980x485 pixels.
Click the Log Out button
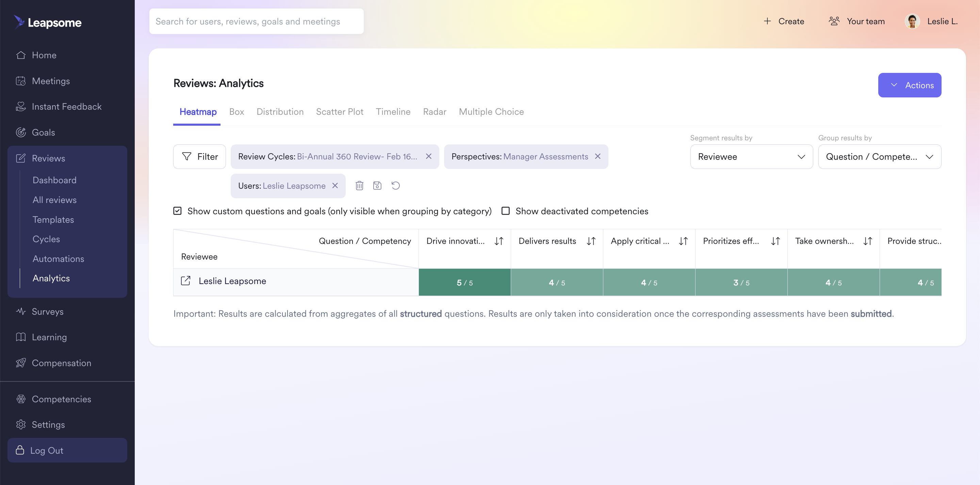(x=67, y=450)
